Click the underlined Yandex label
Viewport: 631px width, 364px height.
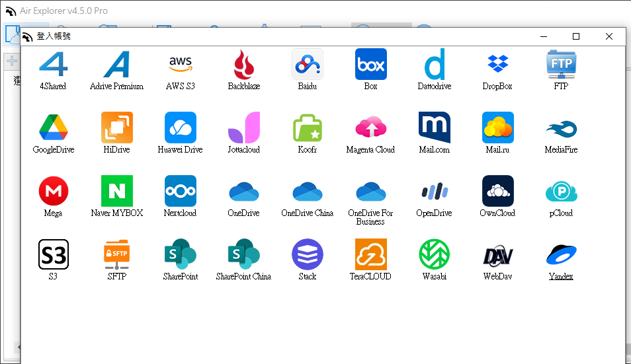pos(561,276)
